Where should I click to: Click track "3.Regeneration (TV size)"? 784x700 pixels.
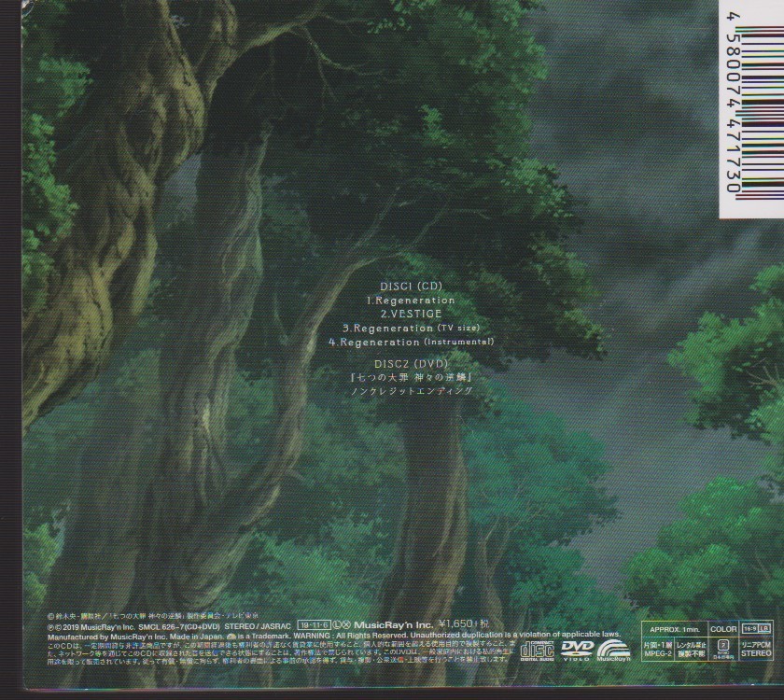click(x=411, y=328)
